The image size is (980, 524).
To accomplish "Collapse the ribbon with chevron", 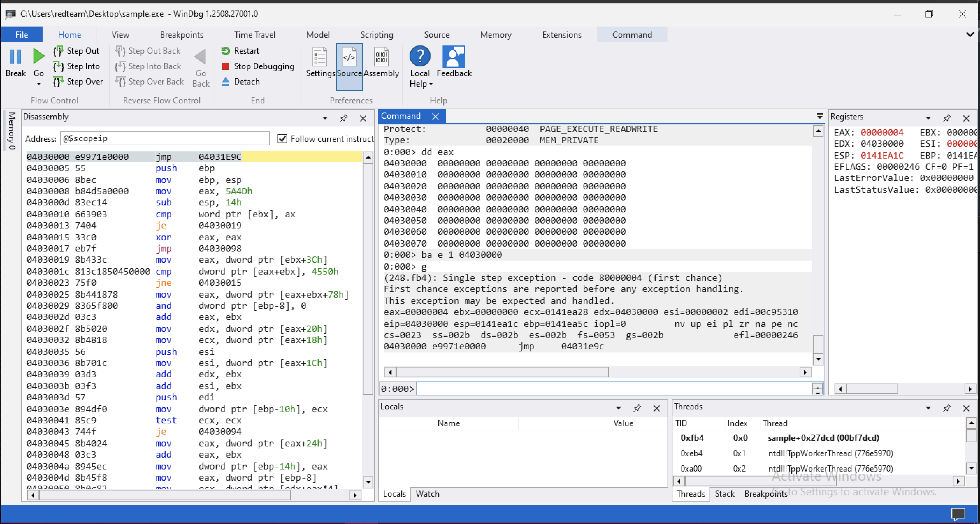I will [x=970, y=35].
